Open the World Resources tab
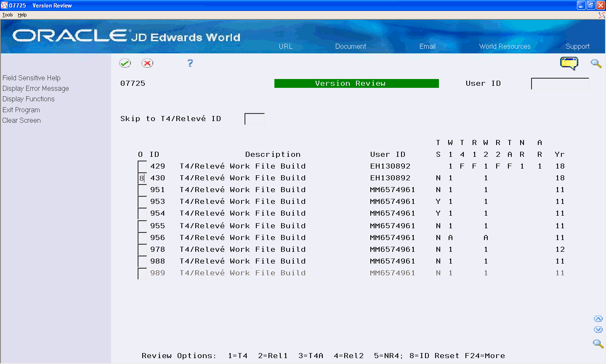The image size is (606, 364). click(x=505, y=46)
